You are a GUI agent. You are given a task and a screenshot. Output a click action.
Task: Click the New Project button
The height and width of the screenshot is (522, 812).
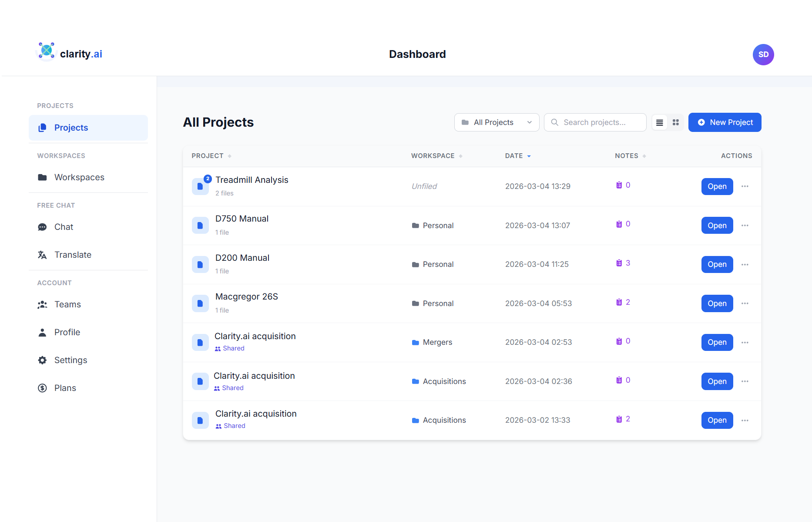725,122
